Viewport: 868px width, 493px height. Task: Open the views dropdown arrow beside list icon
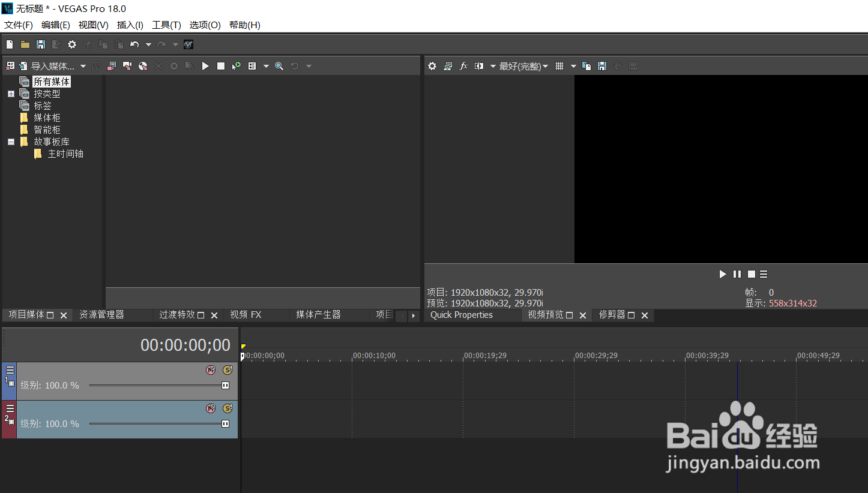265,66
